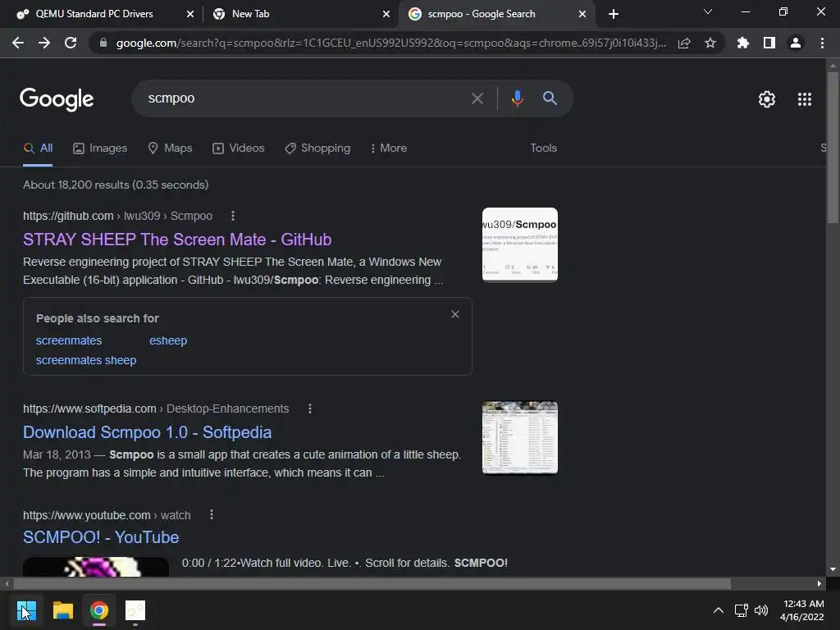Open the softpedia.com result options menu
Image resolution: width=840 pixels, height=630 pixels.
click(309, 409)
